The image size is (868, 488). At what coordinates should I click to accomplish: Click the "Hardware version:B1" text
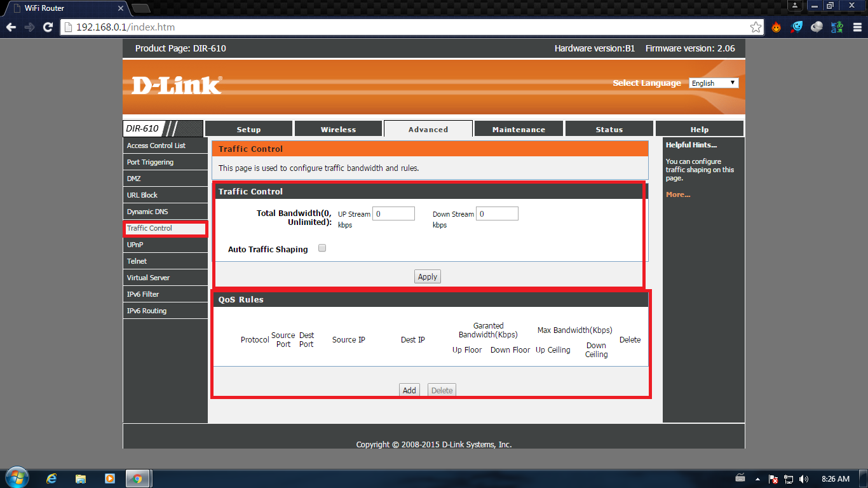pyautogui.click(x=595, y=48)
